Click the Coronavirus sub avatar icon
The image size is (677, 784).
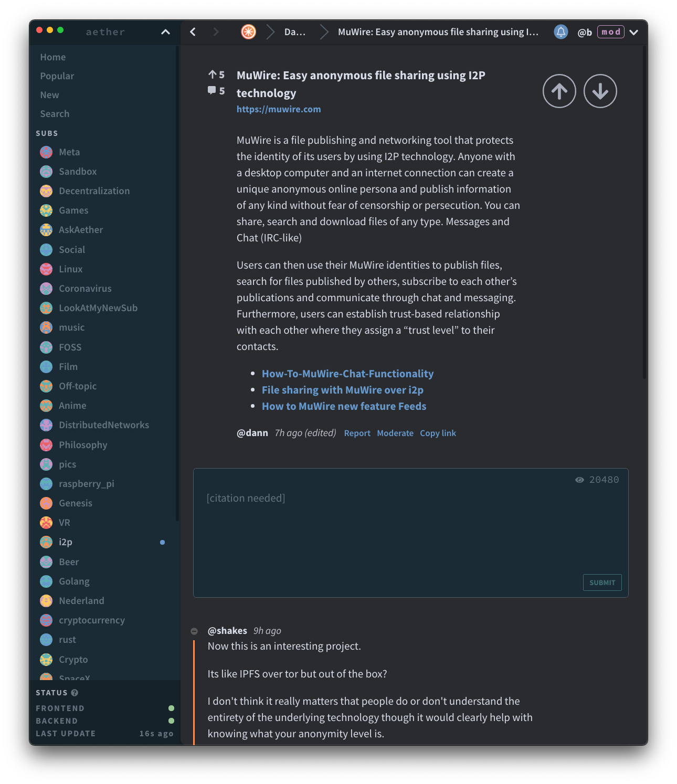click(x=46, y=289)
